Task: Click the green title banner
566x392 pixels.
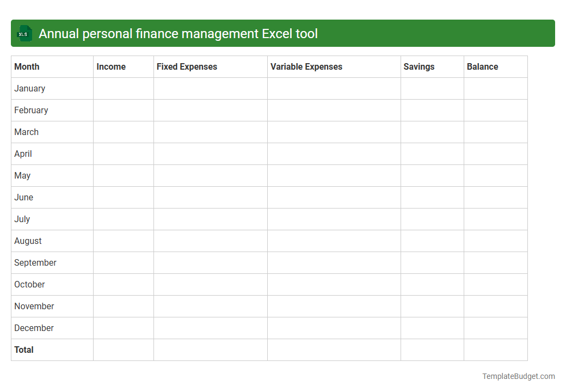Action: point(283,33)
